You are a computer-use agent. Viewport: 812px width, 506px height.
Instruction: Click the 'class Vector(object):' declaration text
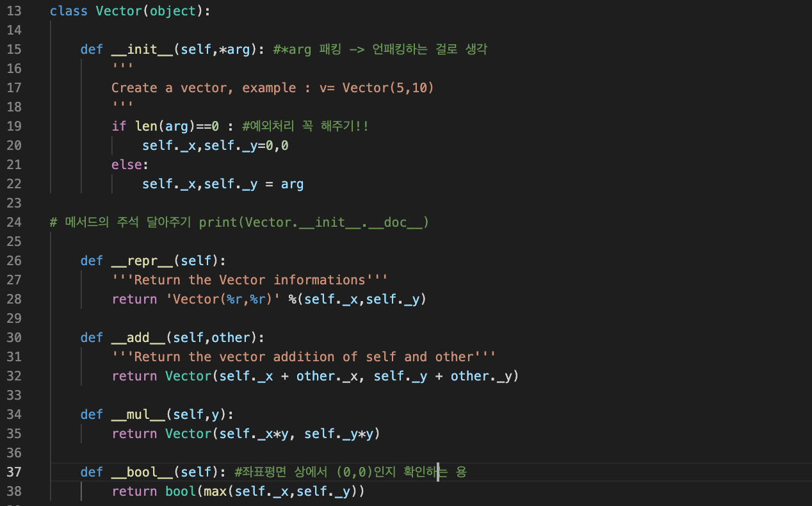tap(129, 11)
